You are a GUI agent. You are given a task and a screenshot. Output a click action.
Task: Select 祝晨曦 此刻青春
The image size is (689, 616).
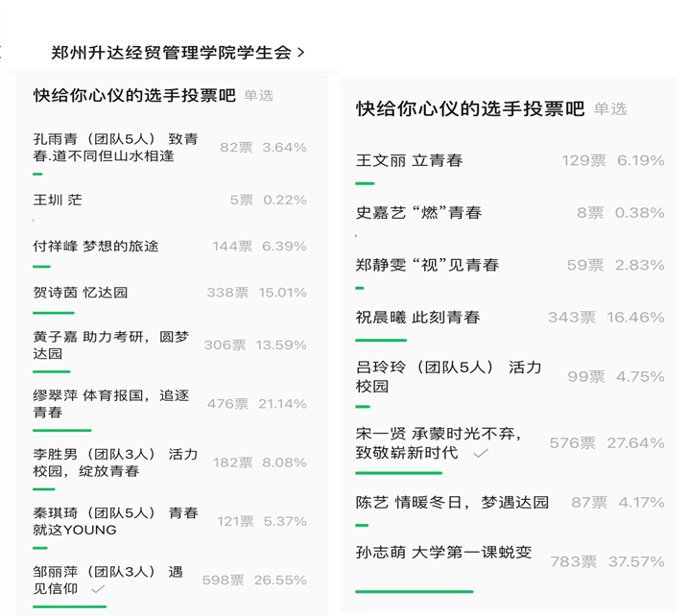click(x=417, y=317)
